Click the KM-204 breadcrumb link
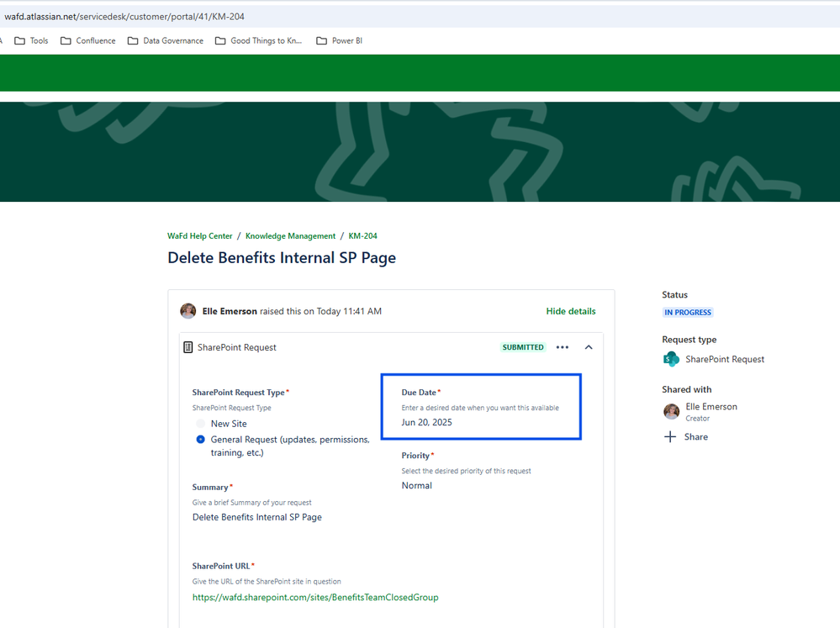Screen dimensions: 840x628 pyautogui.click(x=362, y=235)
